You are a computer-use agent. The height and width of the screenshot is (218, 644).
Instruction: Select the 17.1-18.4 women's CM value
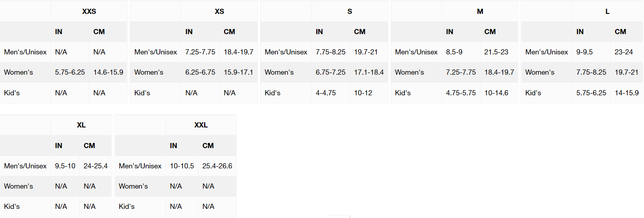click(369, 72)
